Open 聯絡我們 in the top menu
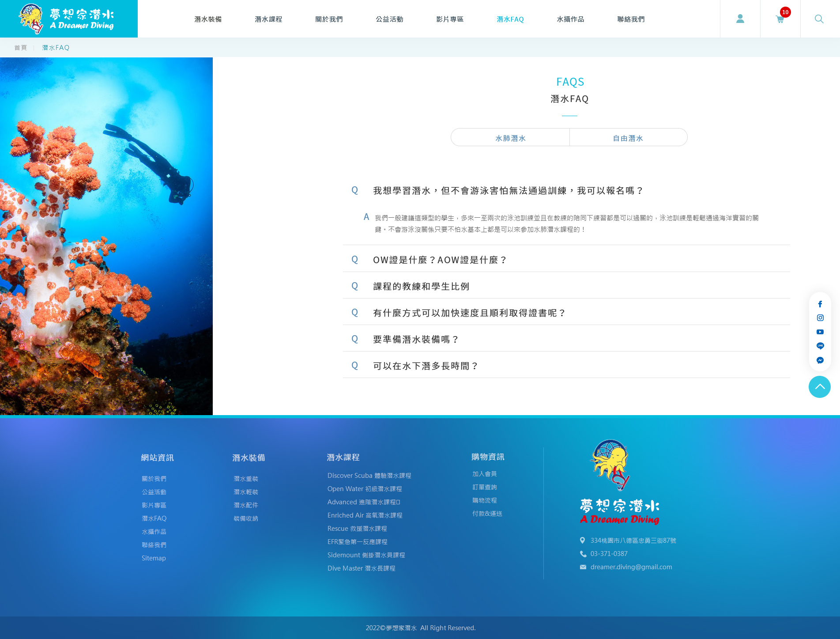Image resolution: width=840 pixels, height=639 pixels. pyautogui.click(x=631, y=19)
